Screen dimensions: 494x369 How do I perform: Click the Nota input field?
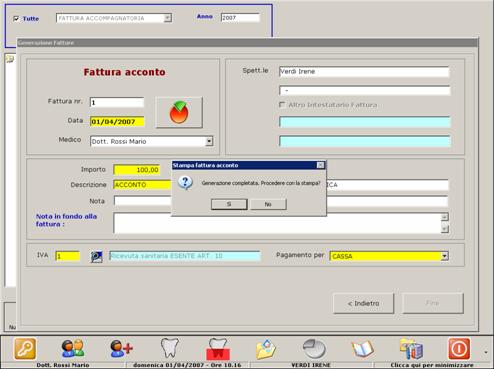tap(142, 201)
